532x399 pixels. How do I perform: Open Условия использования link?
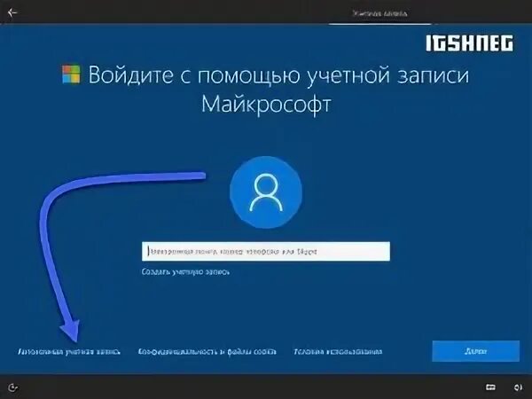coord(338,351)
